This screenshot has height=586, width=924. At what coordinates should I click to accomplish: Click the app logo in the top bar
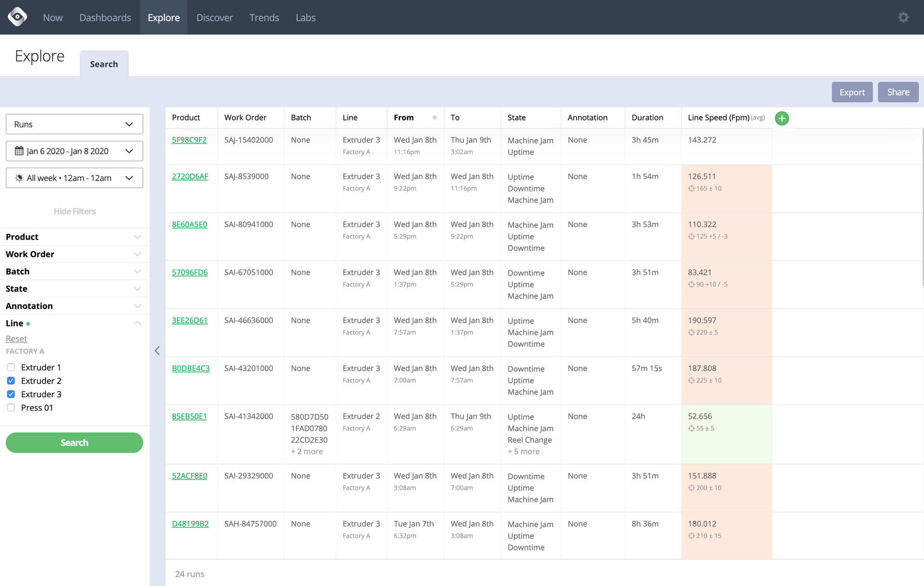pos(17,17)
